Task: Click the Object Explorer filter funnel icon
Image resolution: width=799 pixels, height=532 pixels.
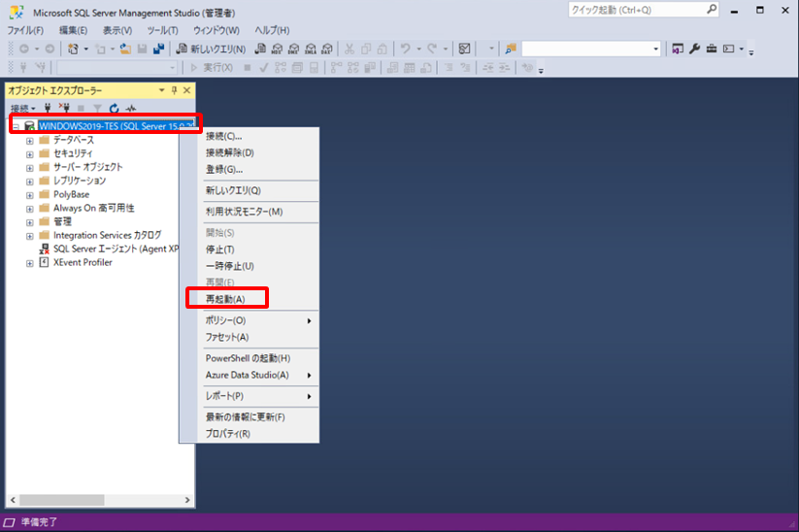Action: [97, 108]
